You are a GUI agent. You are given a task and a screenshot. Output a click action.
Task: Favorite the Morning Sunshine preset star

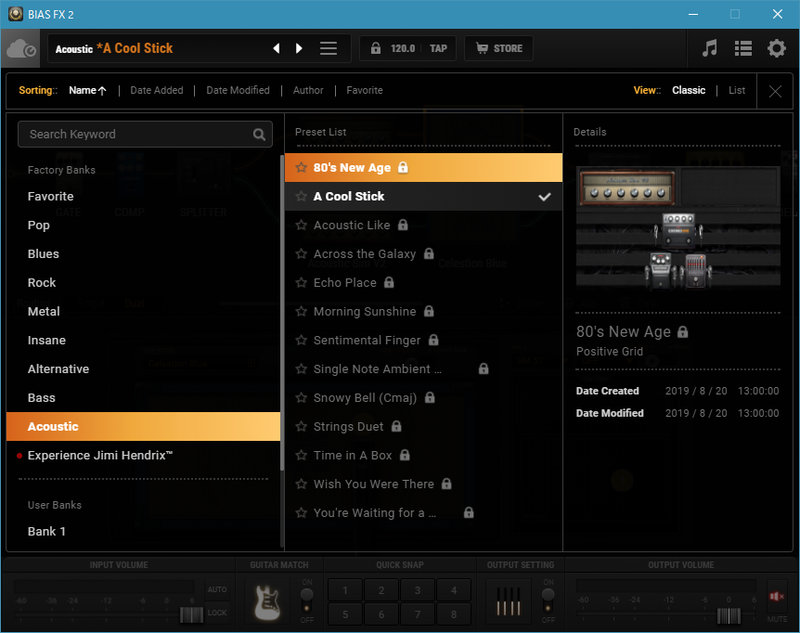302,311
